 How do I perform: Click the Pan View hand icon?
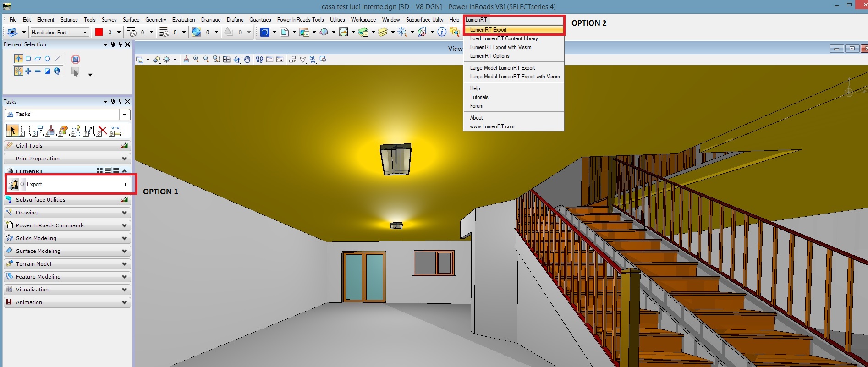(247, 60)
